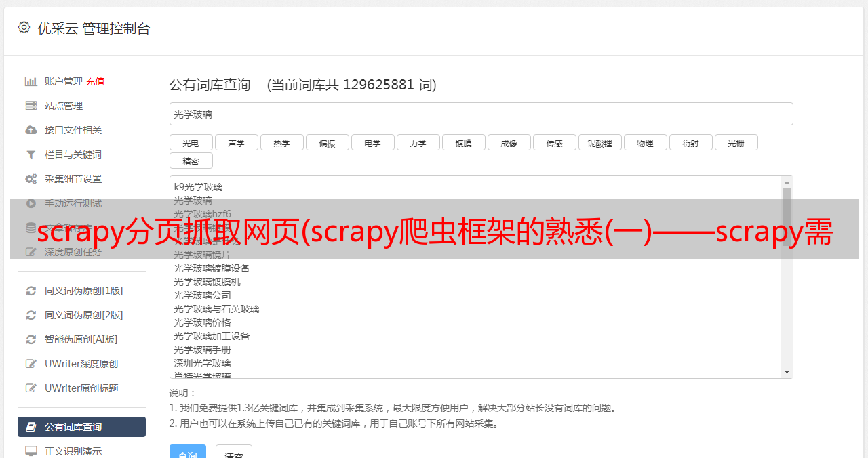Screen dimensions: 868x458
Task: Click the keyword search input field
Action: tap(481, 114)
